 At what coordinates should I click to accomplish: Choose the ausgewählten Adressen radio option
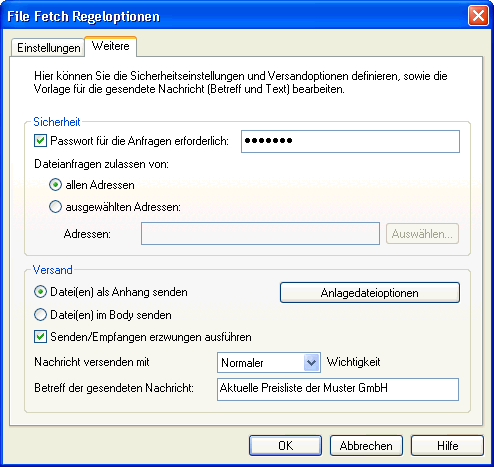[55, 207]
